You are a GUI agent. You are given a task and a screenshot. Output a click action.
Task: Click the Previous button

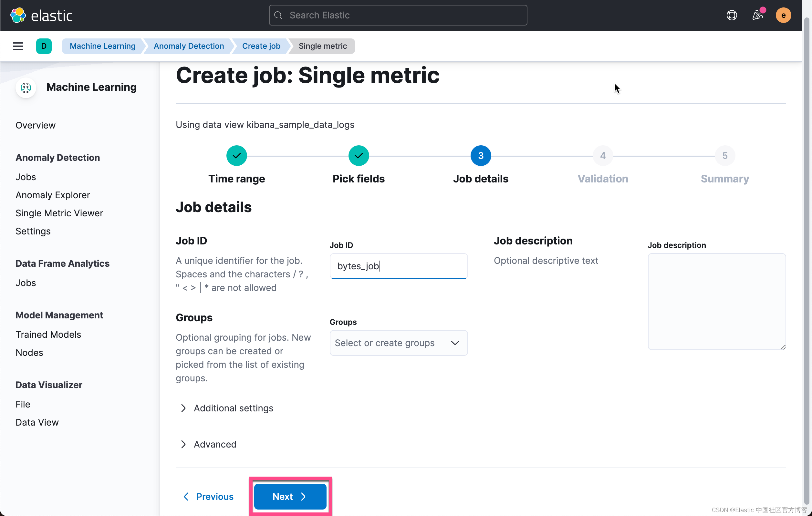tap(208, 496)
